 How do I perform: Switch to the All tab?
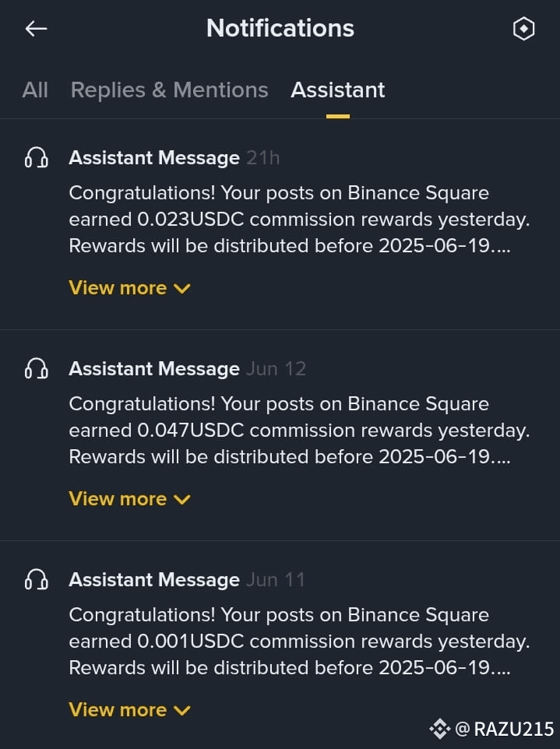pos(34,90)
